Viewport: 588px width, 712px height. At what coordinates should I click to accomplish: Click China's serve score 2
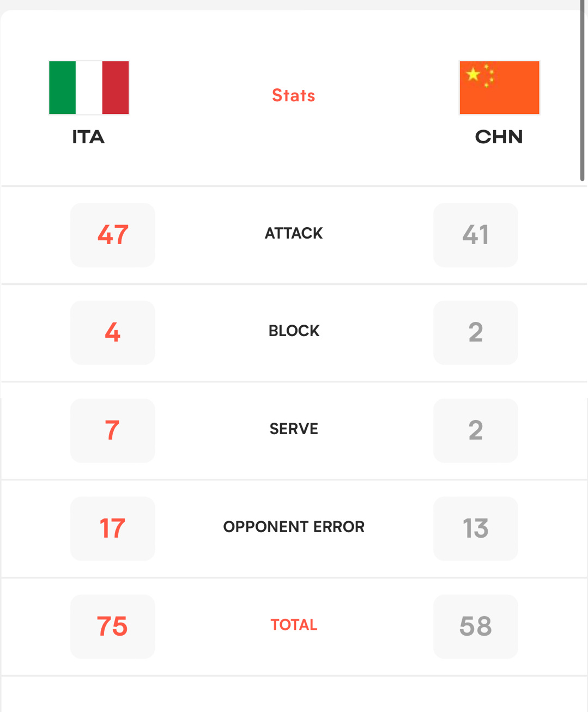475,430
